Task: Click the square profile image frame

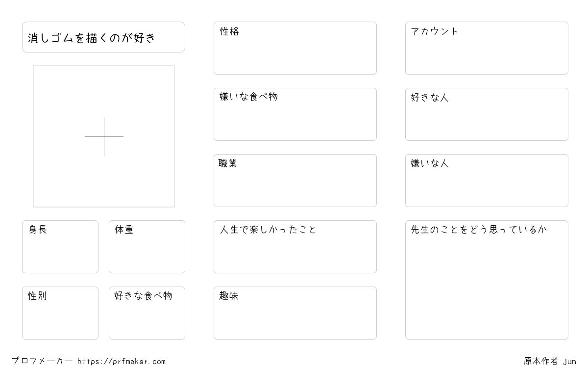Action: (104, 136)
